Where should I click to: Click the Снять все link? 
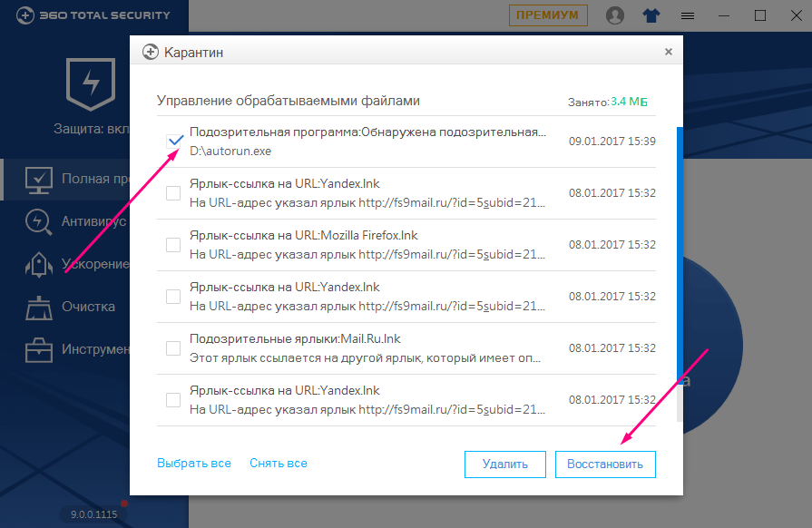[279, 464]
